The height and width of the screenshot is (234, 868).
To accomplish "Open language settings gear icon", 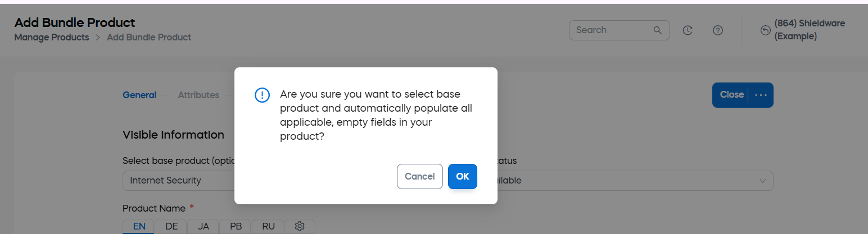I will pos(300,226).
